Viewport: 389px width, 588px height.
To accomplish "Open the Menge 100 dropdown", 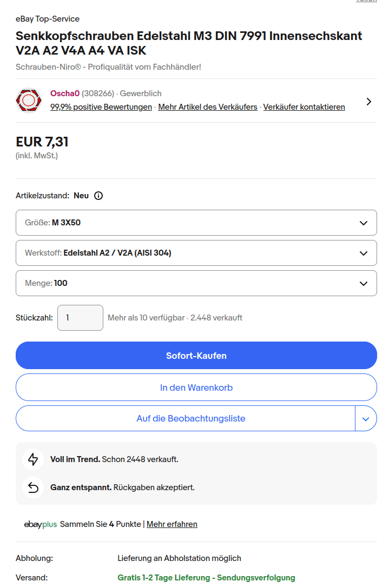I will (x=196, y=283).
